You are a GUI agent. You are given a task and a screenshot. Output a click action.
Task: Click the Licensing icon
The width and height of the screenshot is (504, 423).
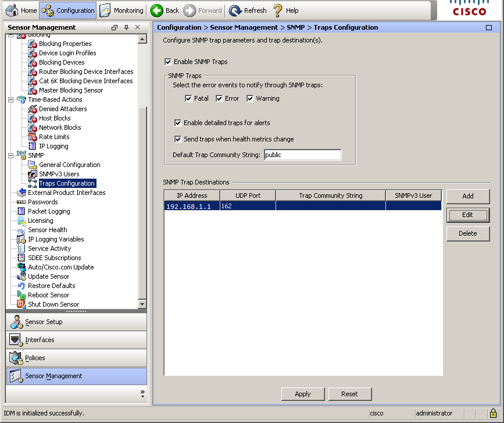click(x=22, y=221)
